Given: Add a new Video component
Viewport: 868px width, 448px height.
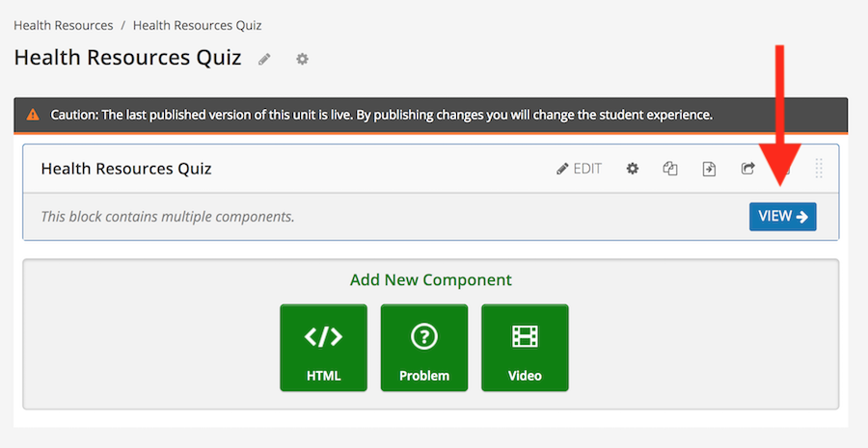Looking at the screenshot, I should (x=525, y=348).
